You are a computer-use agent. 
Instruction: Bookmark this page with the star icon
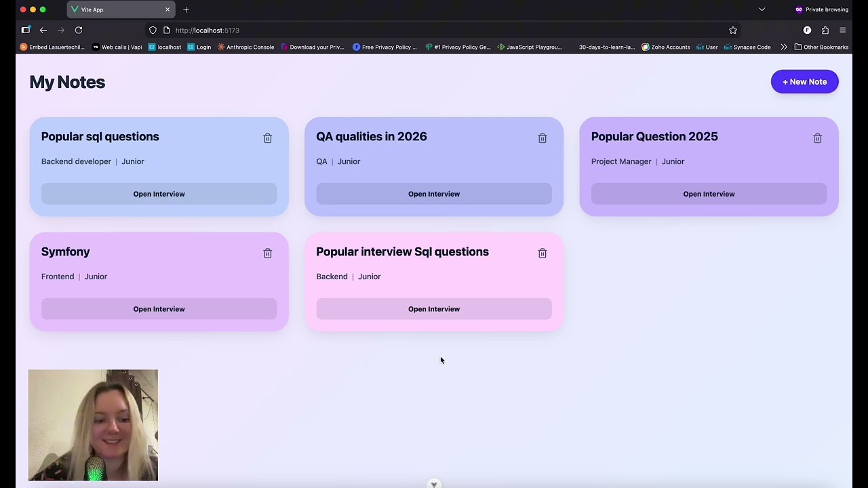click(733, 30)
